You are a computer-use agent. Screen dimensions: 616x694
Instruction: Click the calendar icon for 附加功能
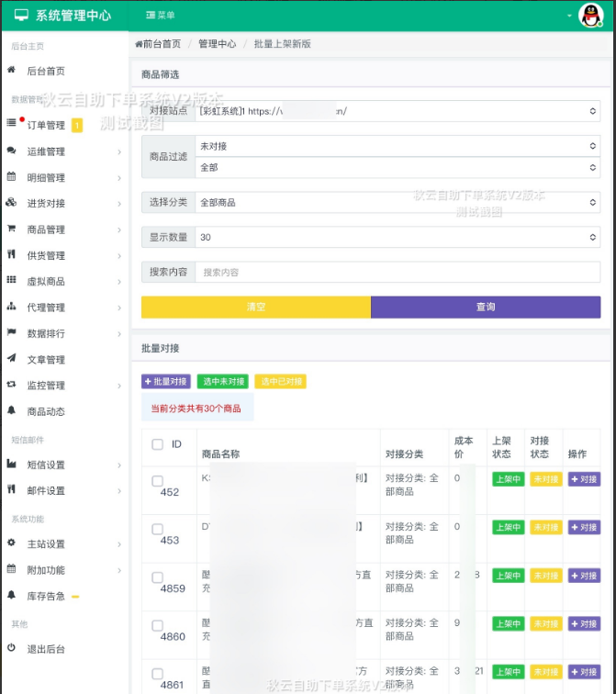(12, 568)
